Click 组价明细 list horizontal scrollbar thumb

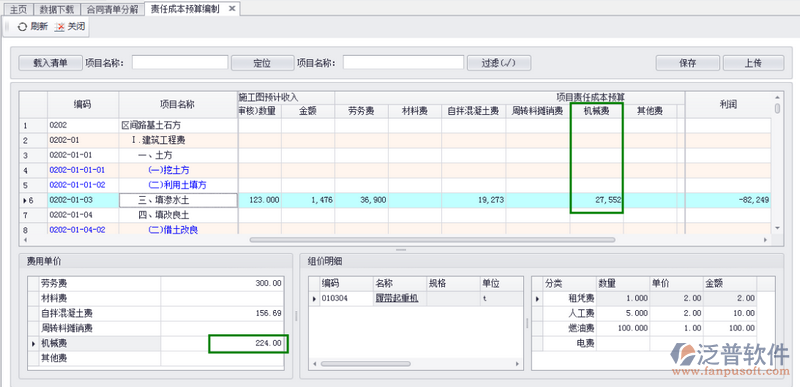366,364
